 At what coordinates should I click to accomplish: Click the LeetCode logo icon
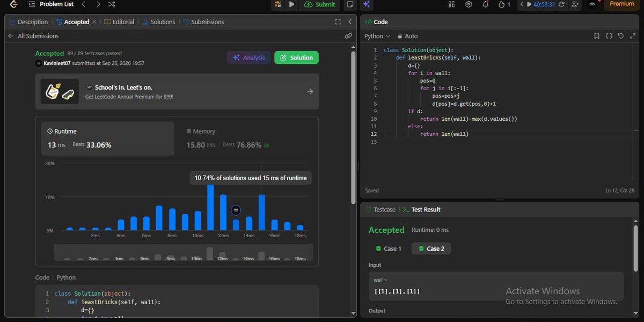[13, 4]
